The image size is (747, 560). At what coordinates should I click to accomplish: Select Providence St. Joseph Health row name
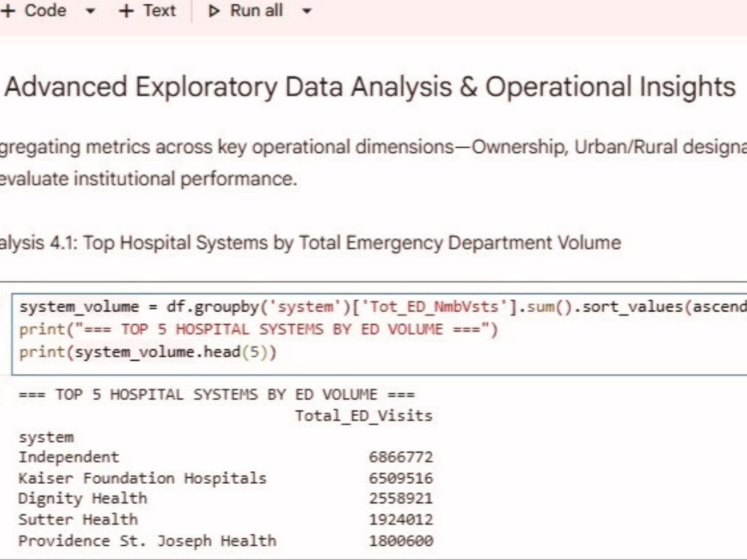[147, 541]
